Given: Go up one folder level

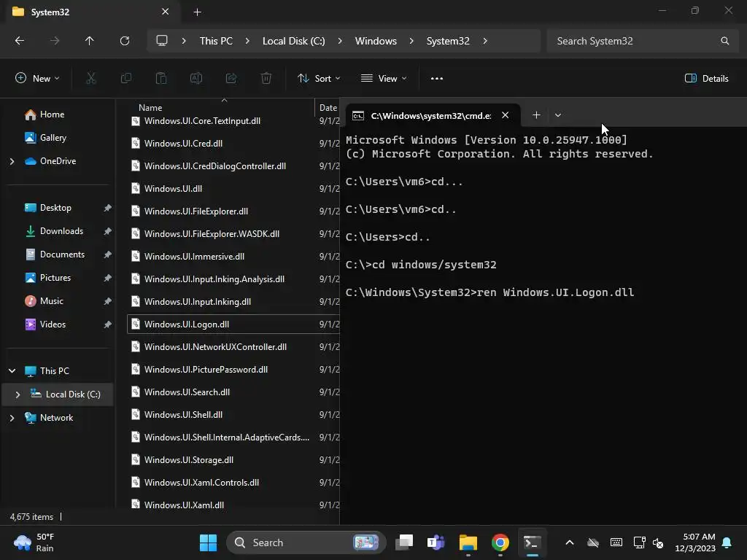Looking at the screenshot, I should pyautogui.click(x=89, y=41).
